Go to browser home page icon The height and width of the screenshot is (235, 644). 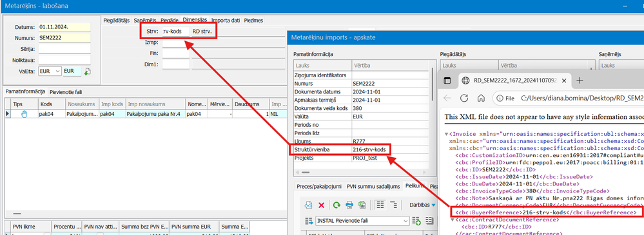[x=481, y=98]
